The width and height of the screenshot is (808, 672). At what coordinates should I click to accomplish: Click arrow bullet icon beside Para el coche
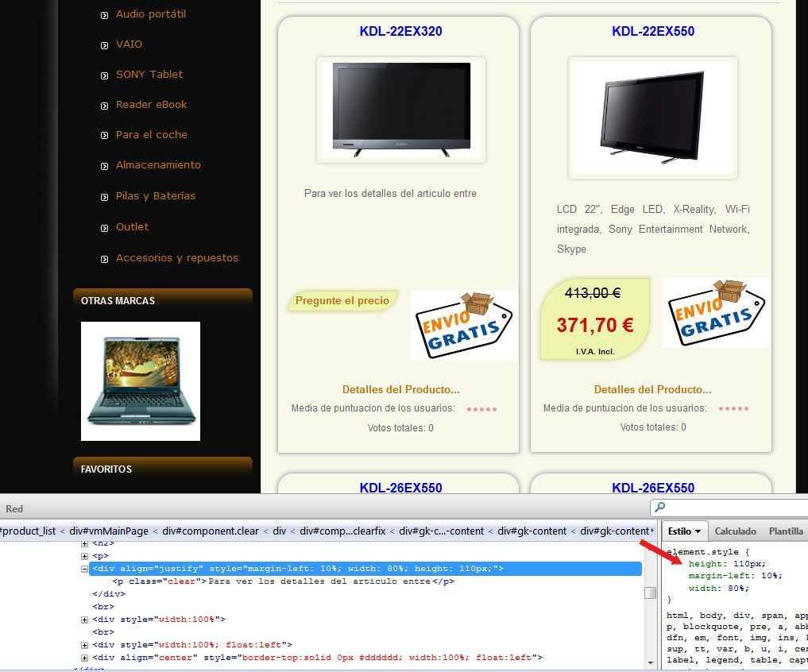(105, 136)
